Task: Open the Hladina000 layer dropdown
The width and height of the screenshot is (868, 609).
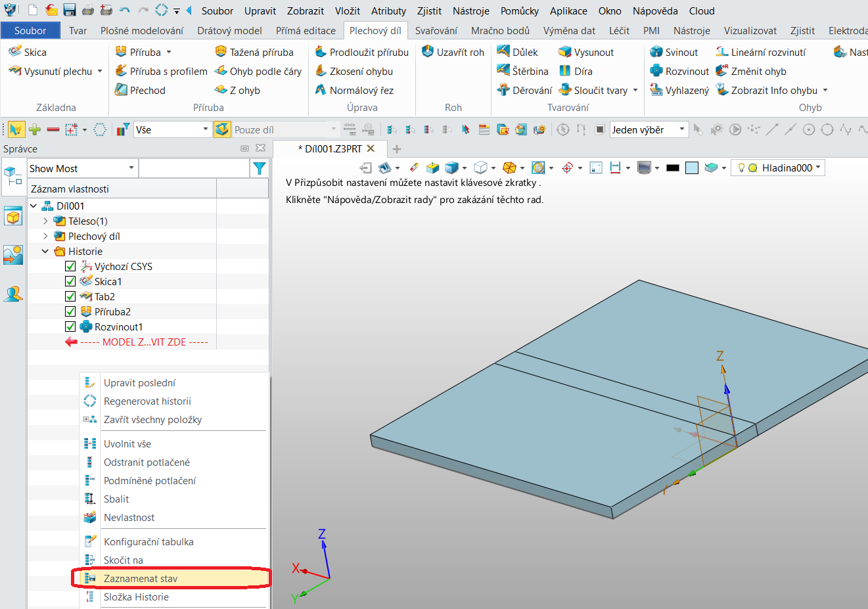Action: [778, 168]
